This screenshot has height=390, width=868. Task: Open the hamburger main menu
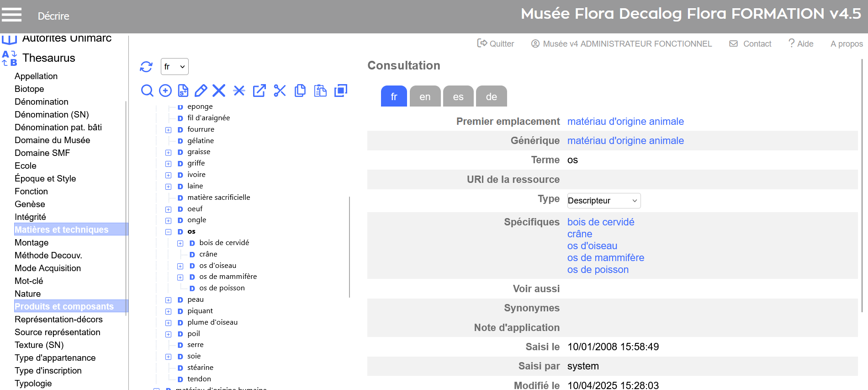point(12,15)
